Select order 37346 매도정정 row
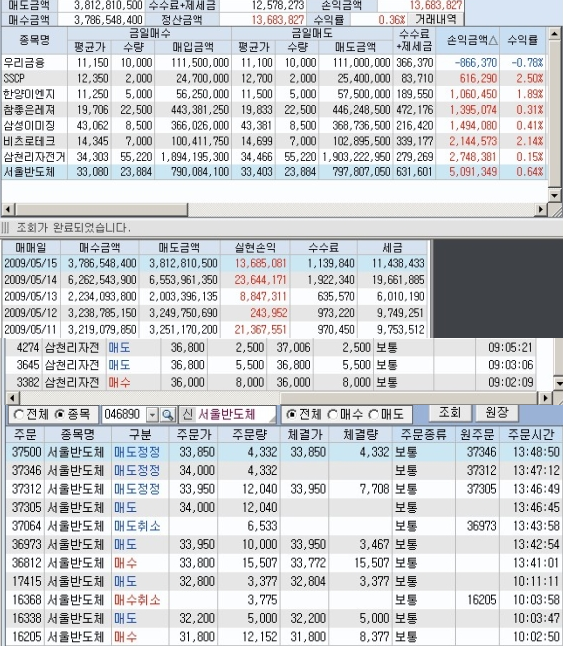This screenshot has width=563, height=646. pos(283,470)
